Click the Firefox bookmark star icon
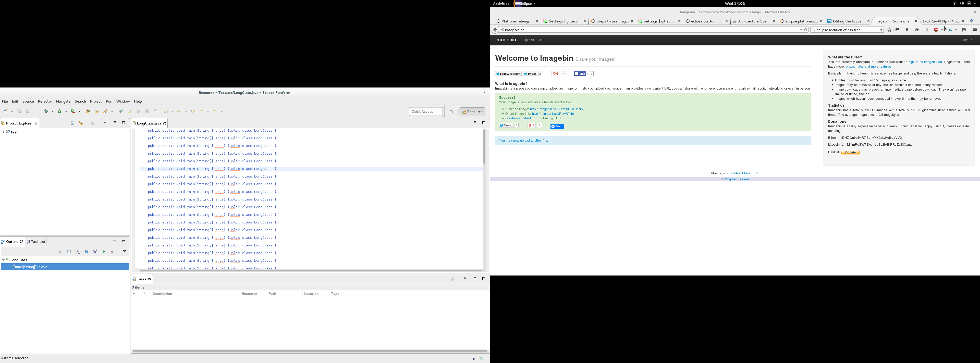Viewport: 980px width, 363px height. (x=889, y=30)
